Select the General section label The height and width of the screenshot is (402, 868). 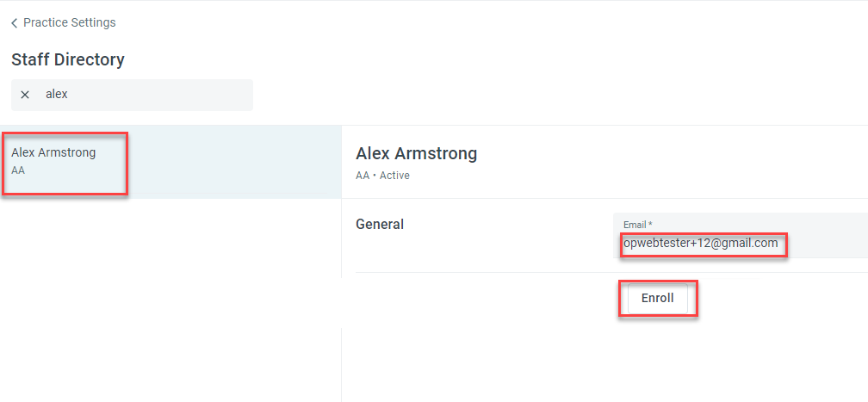click(380, 225)
